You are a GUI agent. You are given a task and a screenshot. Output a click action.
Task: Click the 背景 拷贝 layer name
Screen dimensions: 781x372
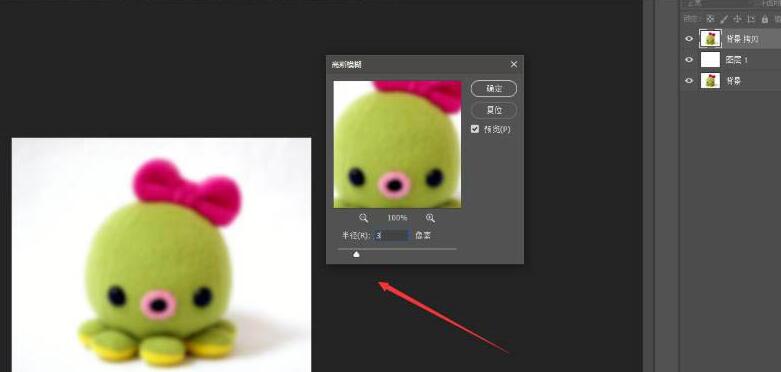(742, 39)
